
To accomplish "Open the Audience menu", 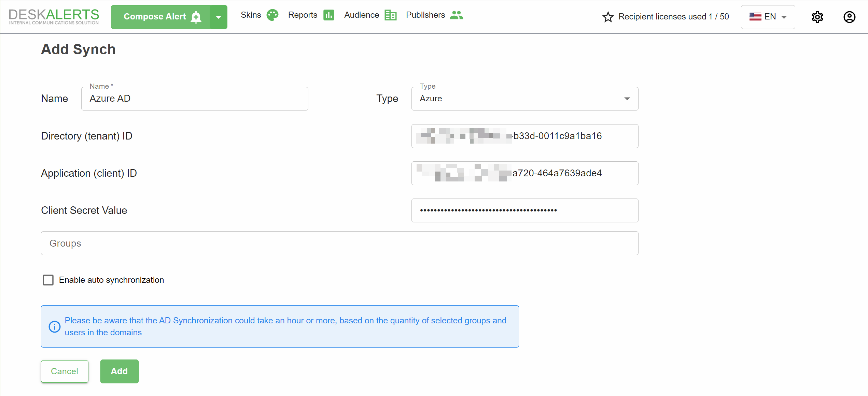I will [x=361, y=15].
